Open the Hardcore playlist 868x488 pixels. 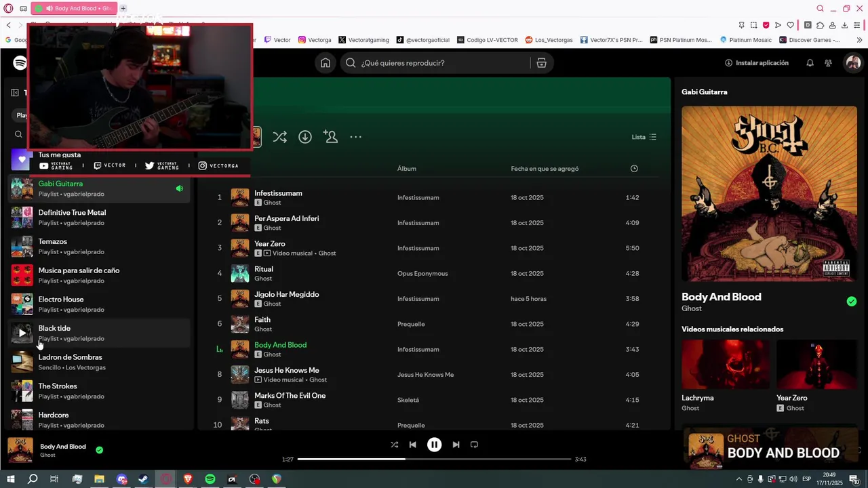98,420
